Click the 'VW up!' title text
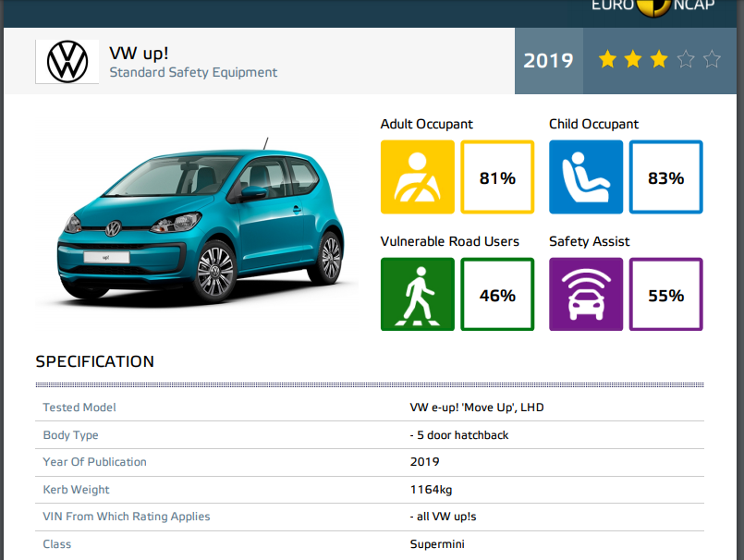Viewport: 744px width, 560px height. [x=139, y=54]
